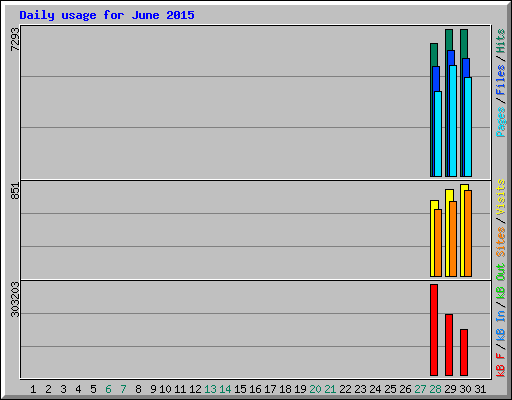Click day 20 on the x-axis
The width and height of the screenshot is (512, 400).
pyautogui.click(x=315, y=389)
